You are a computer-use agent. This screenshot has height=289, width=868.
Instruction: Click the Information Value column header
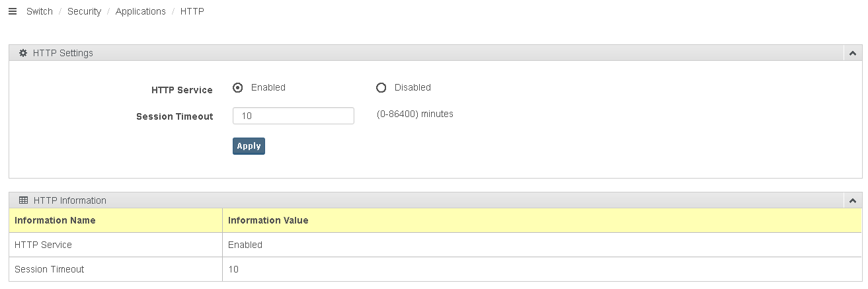pos(268,220)
